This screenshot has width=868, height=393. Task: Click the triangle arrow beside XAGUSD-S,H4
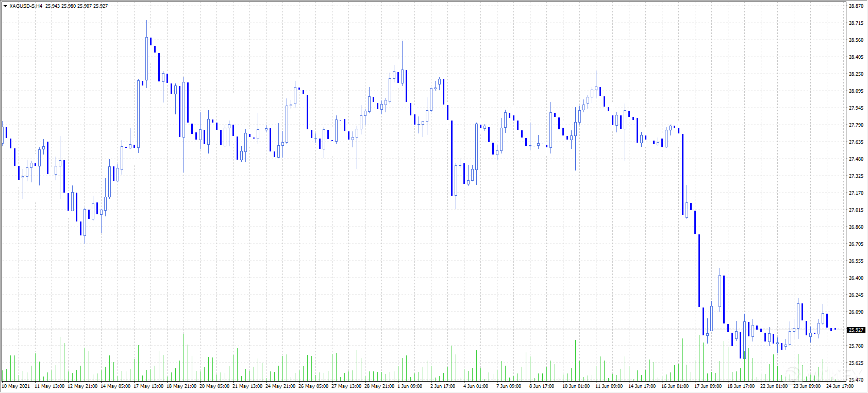[5, 6]
